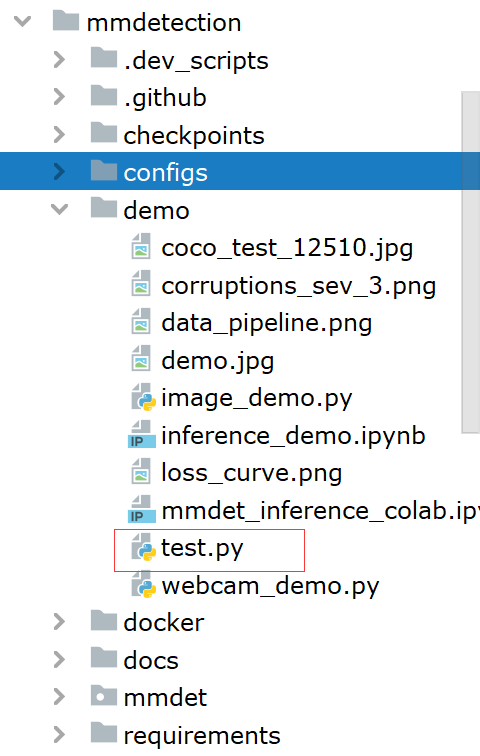
Task: Expand the requirements folder arrow
Action: pyautogui.click(x=60, y=735)
